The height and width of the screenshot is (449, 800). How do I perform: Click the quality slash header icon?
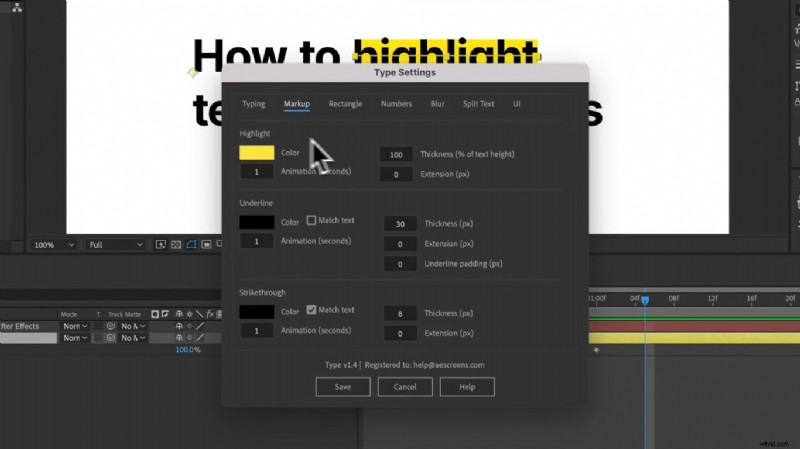[199, 314]
